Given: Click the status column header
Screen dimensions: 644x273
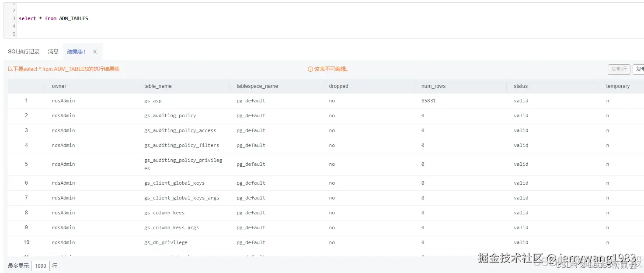Looking at the screenshot, I should [521, 86].
